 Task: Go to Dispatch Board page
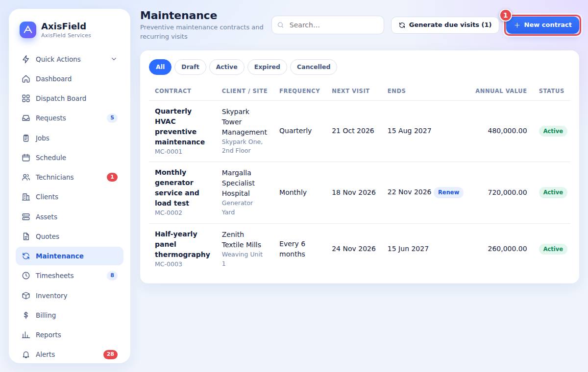[70, 98]
